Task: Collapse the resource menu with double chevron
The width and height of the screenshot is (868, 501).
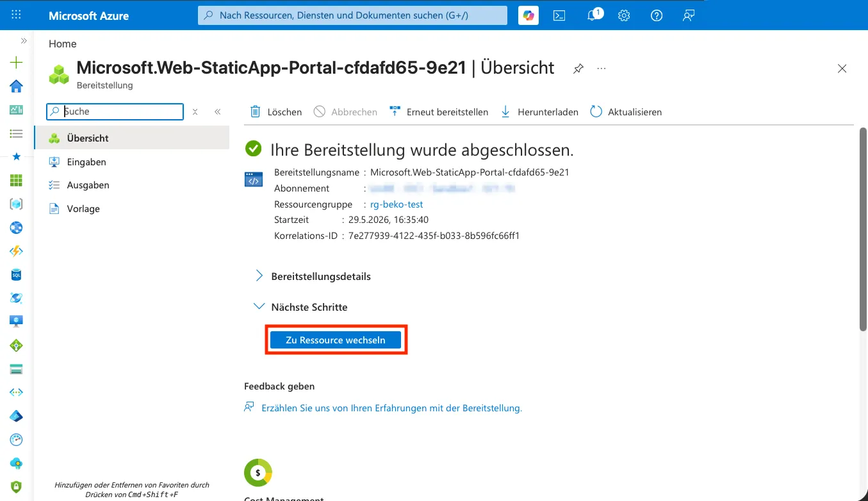Action: tap(218, 111)
